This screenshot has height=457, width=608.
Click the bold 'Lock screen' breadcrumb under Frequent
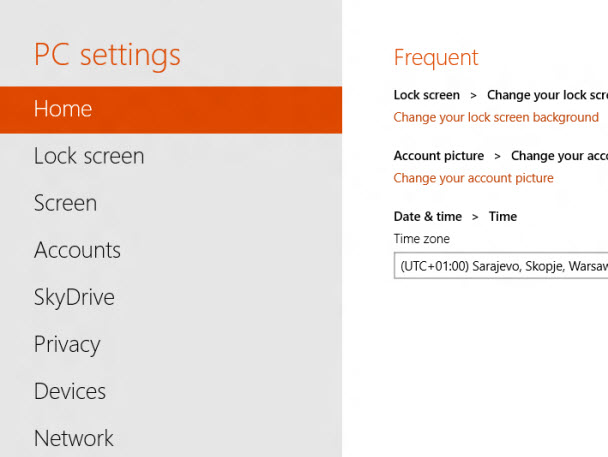pos(427,95)
